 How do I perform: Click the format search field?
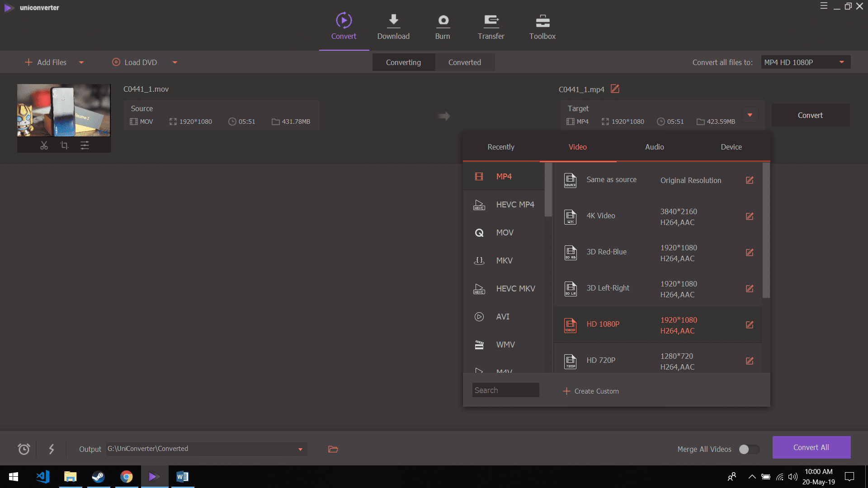pos(505,390)
